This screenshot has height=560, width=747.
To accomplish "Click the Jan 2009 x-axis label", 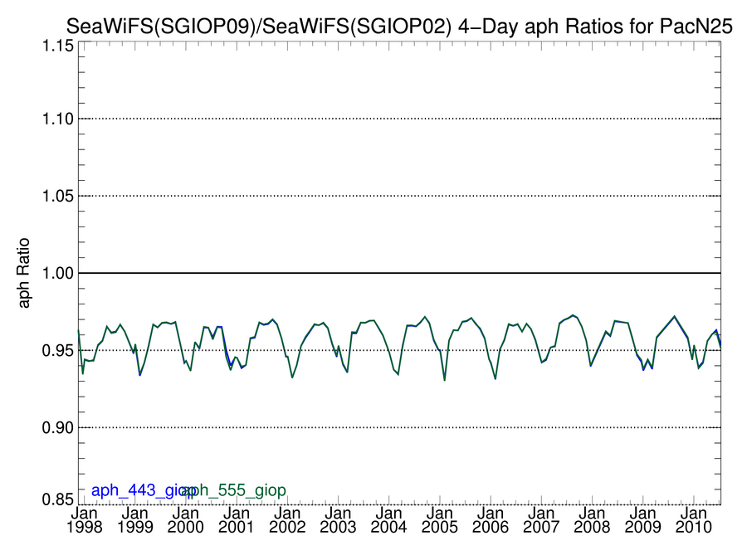I will [643, 520].
